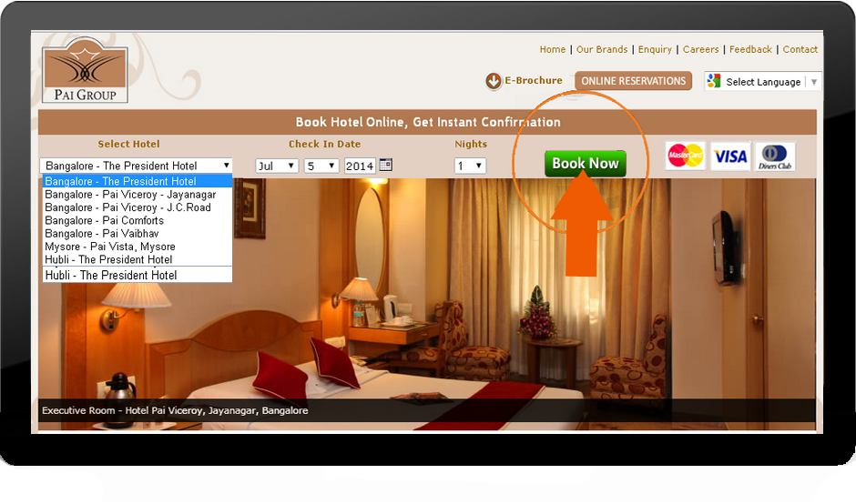Open the Select Hotel dropdown

(x=136, y=166)
